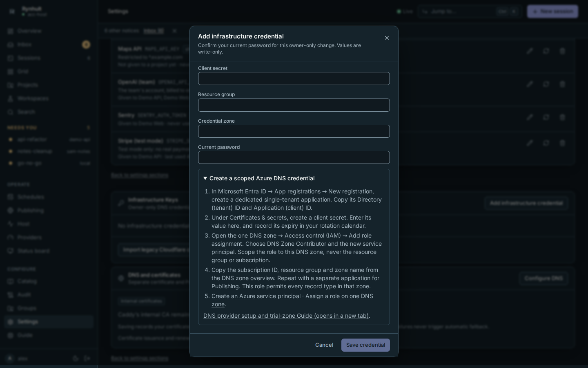588x368 pixels.
Task: Delete the Stripe (test mode) key
Action: tap(562, 143)
